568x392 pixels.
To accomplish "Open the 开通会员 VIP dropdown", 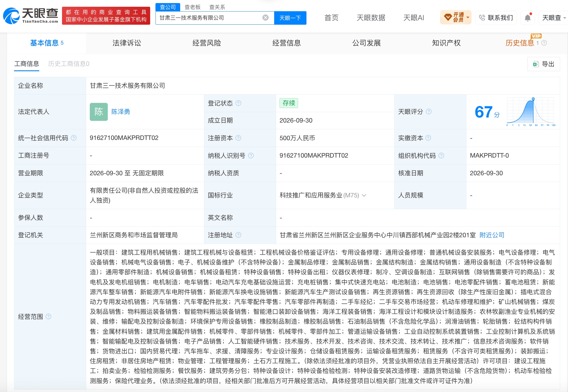I will pos(456,18).
